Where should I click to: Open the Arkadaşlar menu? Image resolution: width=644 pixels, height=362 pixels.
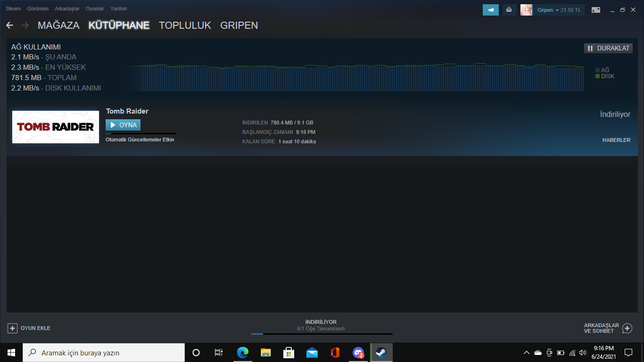pyautogui.click(x=67, y=8)
